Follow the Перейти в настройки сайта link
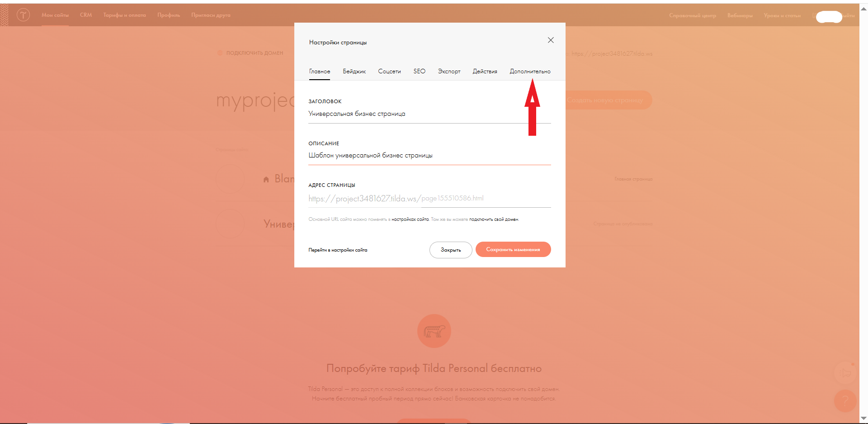 [x=338, y=250]
